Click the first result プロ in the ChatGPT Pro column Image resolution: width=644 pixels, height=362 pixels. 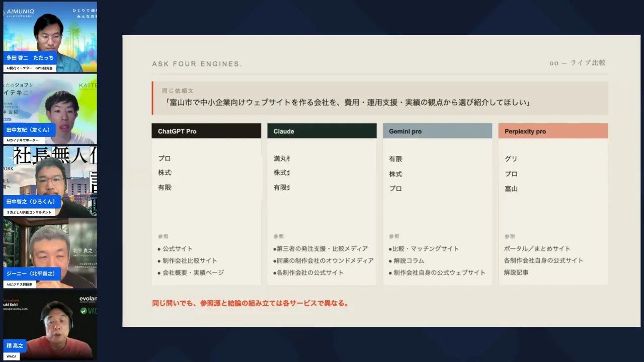165,158
